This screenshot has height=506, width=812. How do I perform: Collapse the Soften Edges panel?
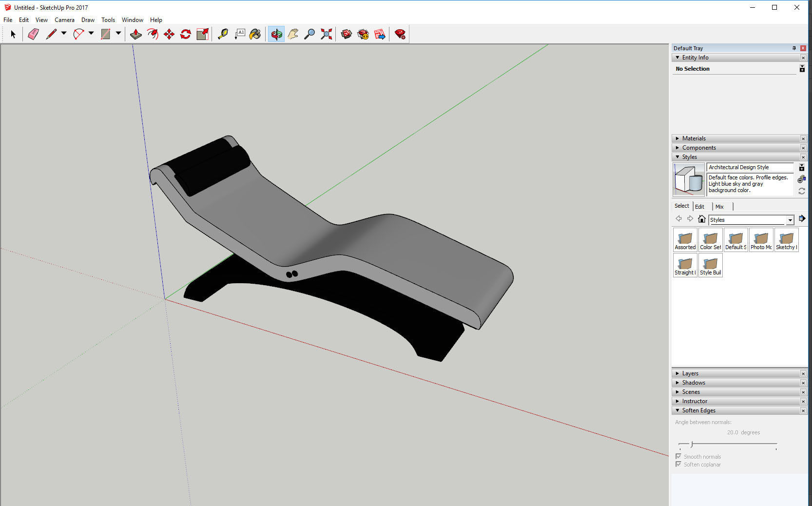677,410
